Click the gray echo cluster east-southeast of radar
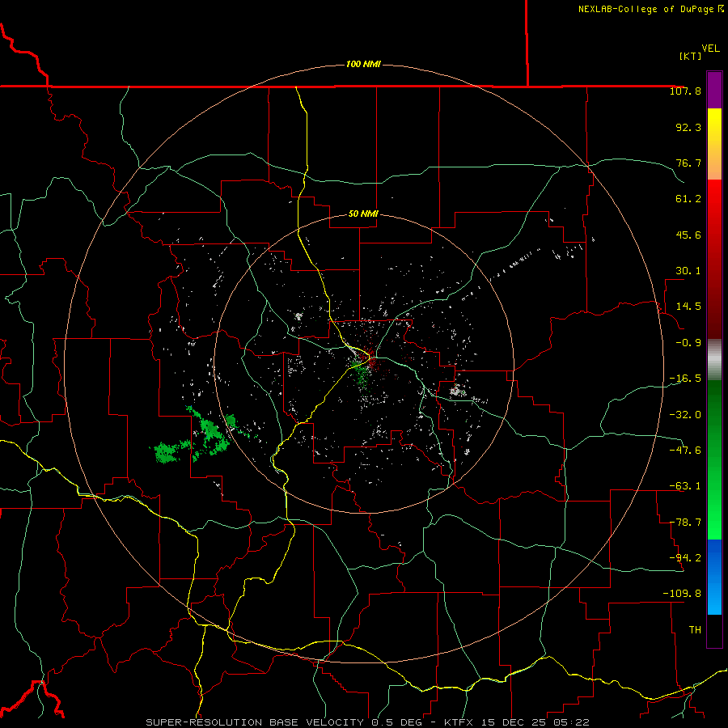Viewport: 728px width, 728px height. 458,391
